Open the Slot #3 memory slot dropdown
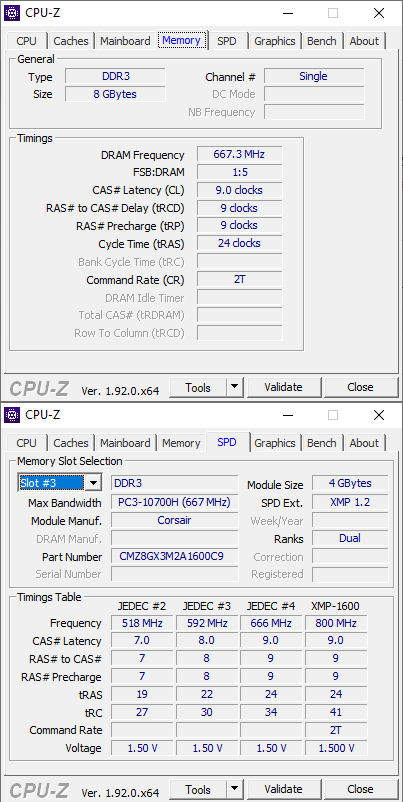This screenshot has width=403, height=802. (93, 483)
